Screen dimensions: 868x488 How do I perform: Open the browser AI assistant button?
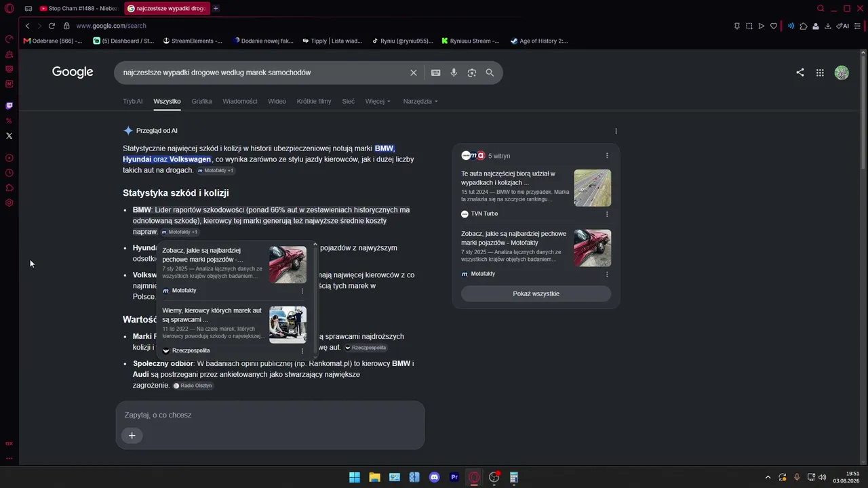(x=843, y=26)
